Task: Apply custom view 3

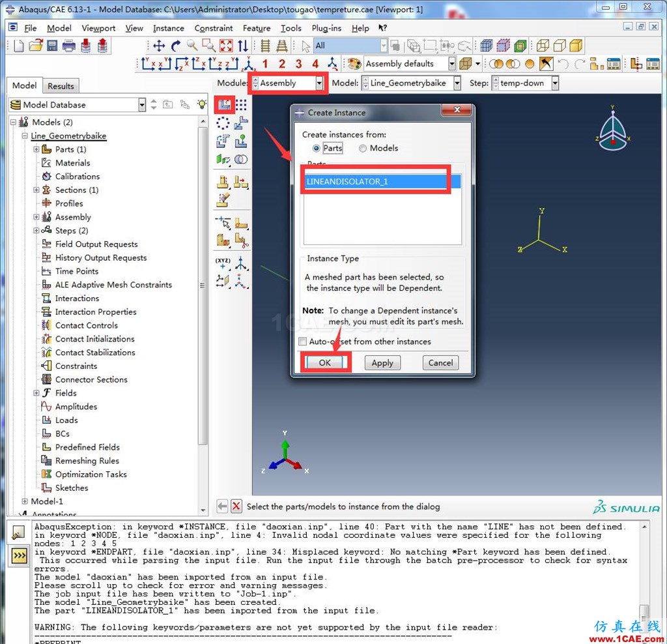Action: click(298, 64)
